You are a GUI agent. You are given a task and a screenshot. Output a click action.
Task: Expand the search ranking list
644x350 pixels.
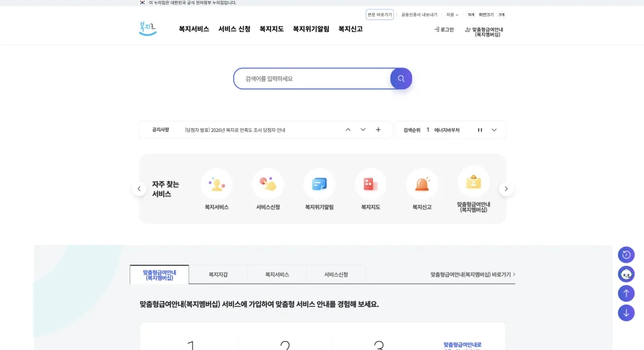494,130
